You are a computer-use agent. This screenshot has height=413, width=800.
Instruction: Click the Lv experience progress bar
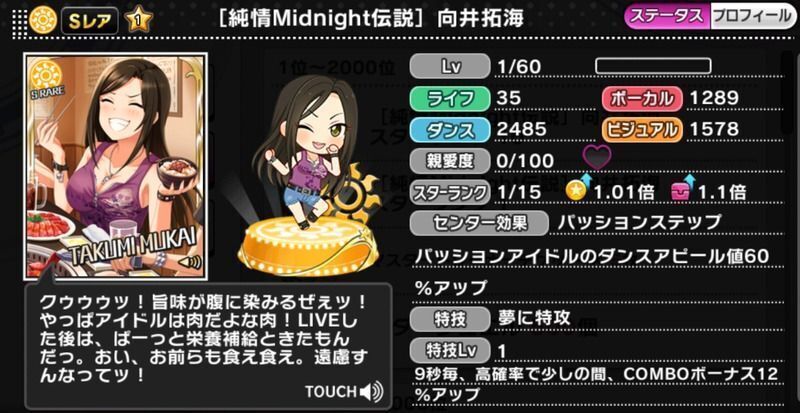[x=653, y=66]
